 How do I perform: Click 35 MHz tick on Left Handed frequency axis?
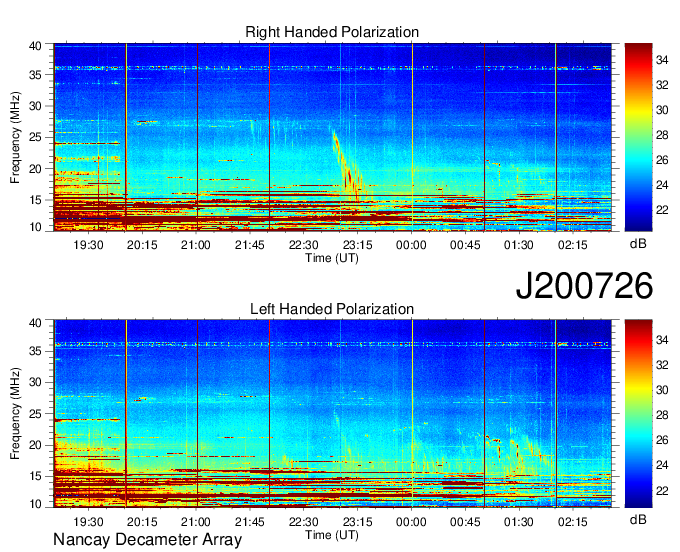pyautogui.click(x=35, y=351)
